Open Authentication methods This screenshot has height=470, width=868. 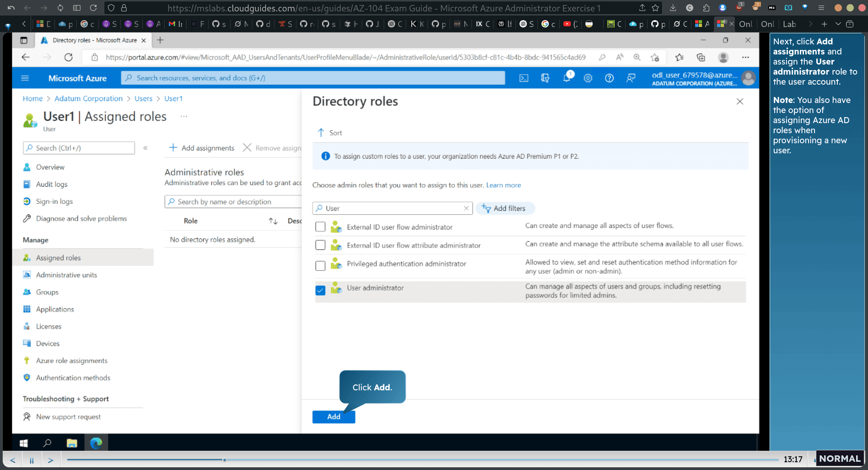(73, 378)
